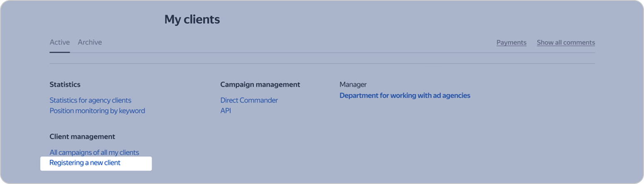Click the Campaign management heading
Image resolution: width=644 pixels, height=184 pixels.
[260, 85]
